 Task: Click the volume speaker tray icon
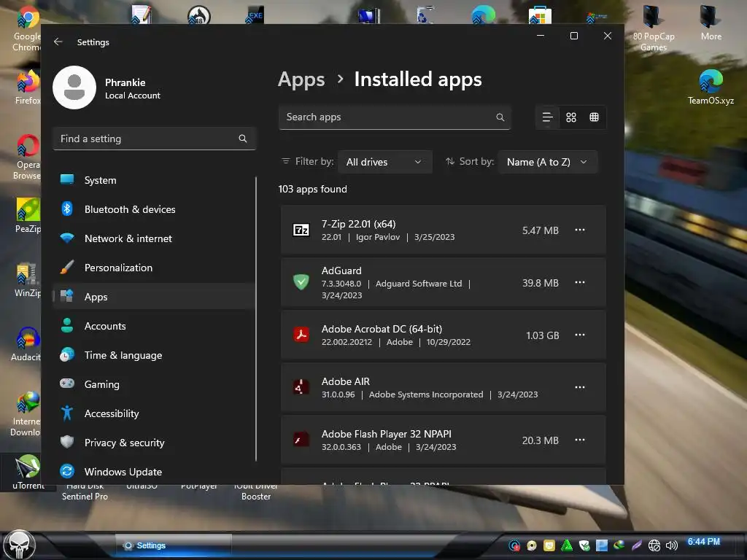pos(671,545)
